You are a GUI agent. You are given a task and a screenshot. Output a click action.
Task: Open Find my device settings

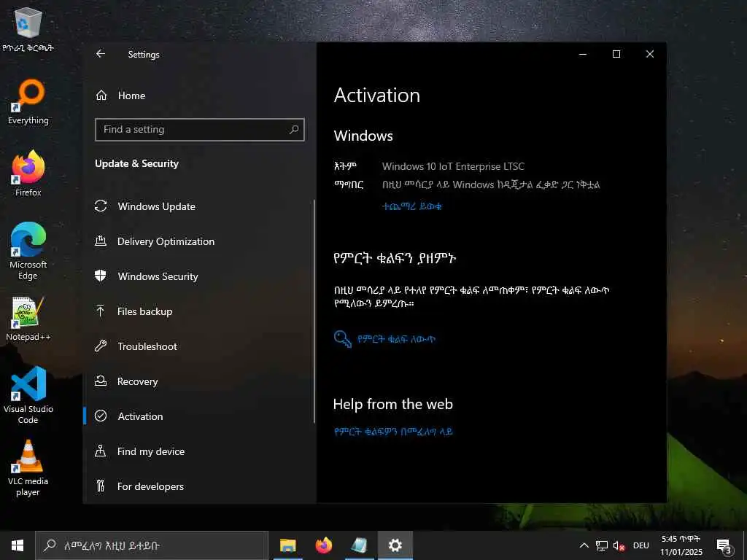150,451
